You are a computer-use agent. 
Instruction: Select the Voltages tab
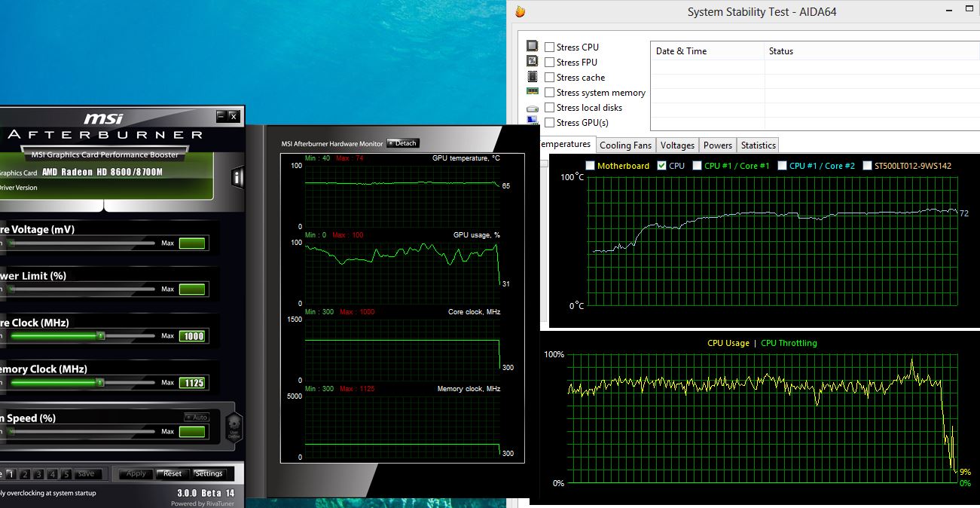pyautogui.click(x=677, y=145)
